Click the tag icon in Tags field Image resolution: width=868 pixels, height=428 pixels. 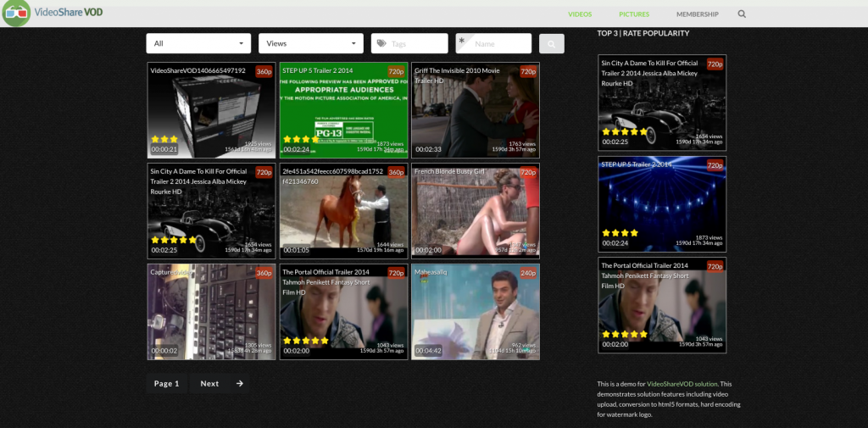pyautogui.click(x=381, y=44)
